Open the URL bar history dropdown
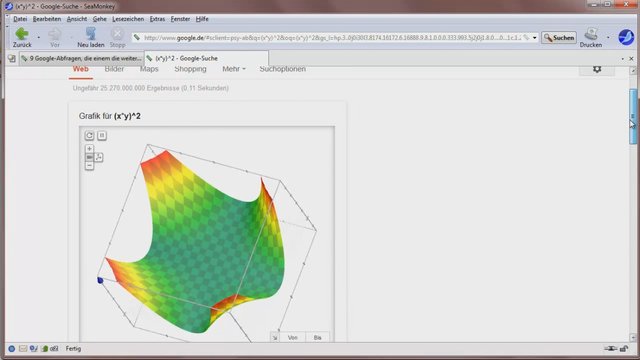Viewport: 640px width, 360px height. click(534, 38)
